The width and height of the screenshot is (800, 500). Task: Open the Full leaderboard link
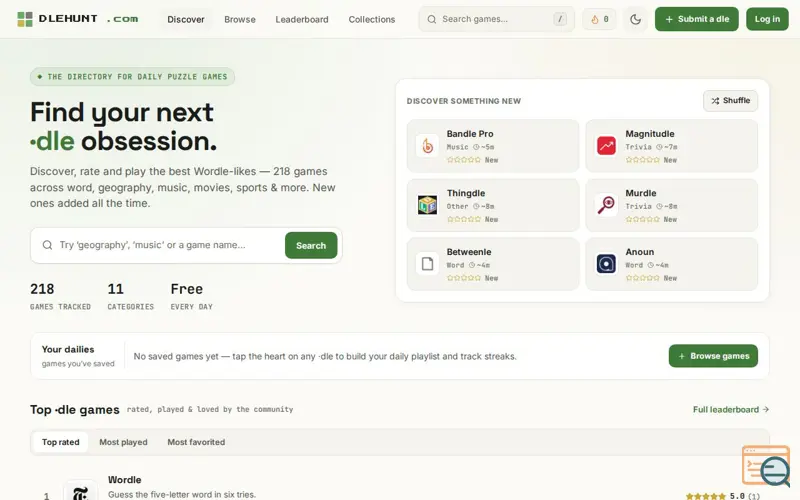coord(731,410)
